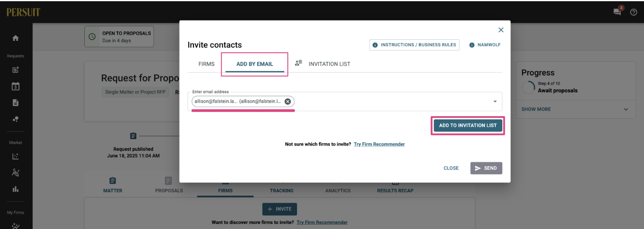Click the clock icon beside Open to Proposals

[92, 36]
